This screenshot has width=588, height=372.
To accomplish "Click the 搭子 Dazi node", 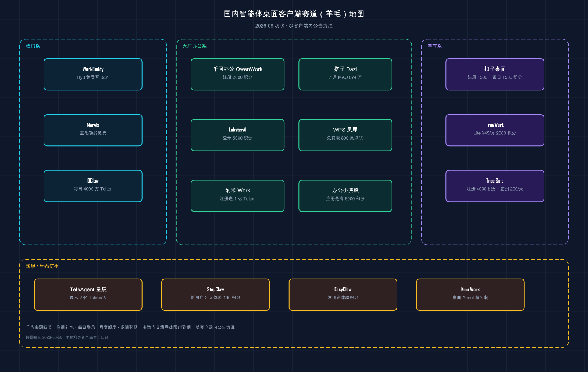I will (x=345, y=74).
